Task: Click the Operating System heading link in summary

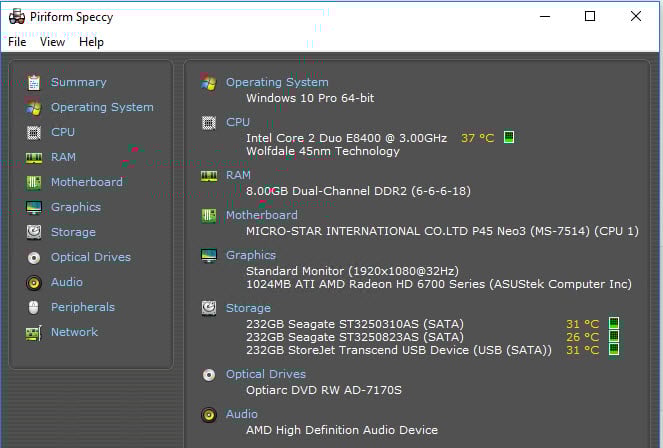Action: pos(277,82)
